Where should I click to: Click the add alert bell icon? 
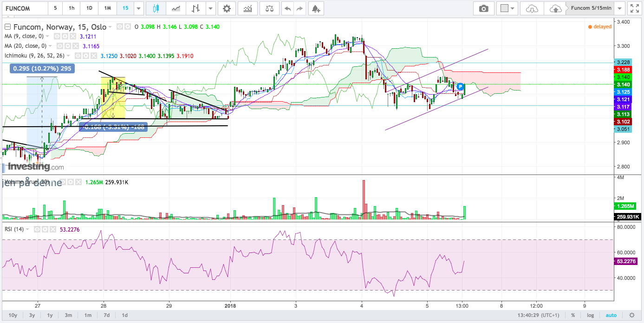point(315,8)
